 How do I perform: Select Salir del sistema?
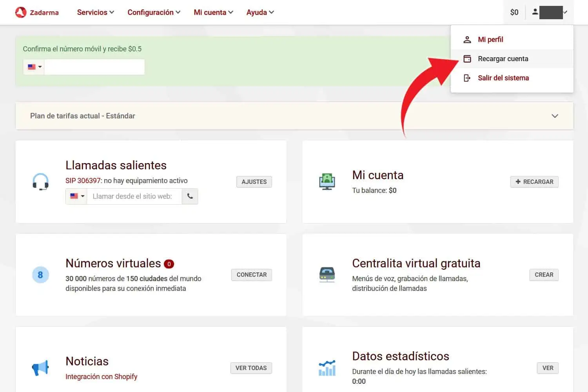coord(512,78)
